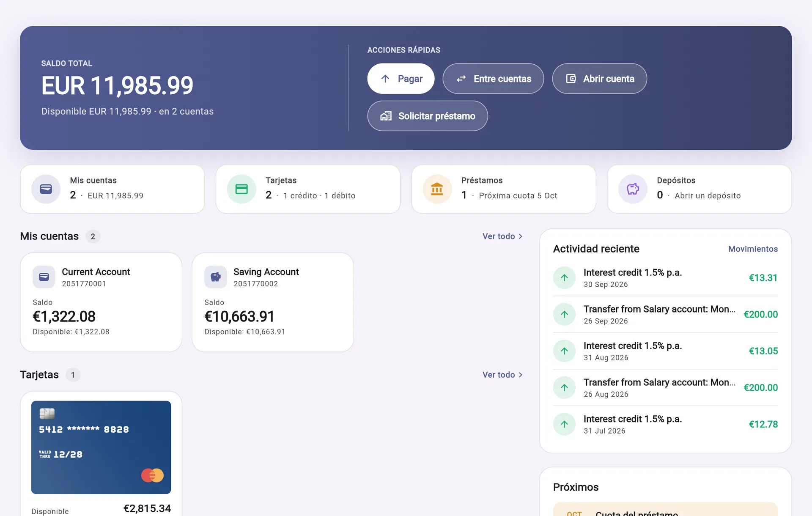Viewport: 812px width, 516px height.
Task: Click the Mastercard logo on the card
Action: click(152, 475)
